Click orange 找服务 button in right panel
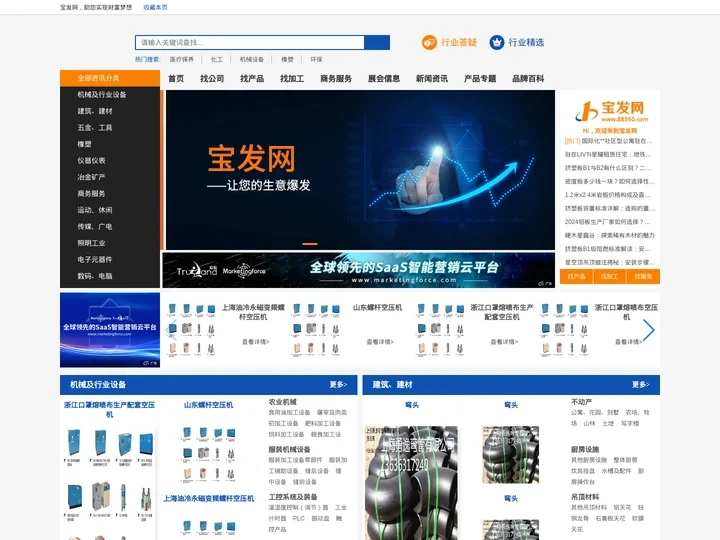 tap(643, 276)
